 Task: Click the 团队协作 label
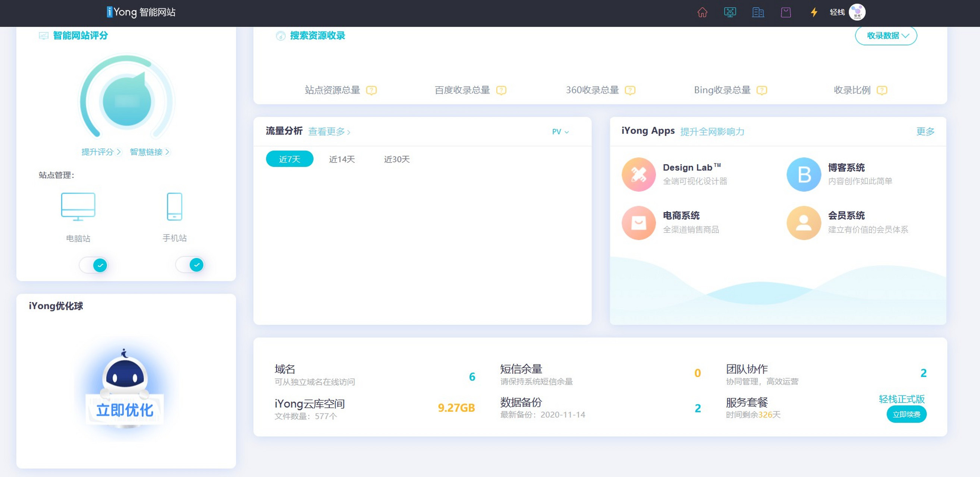tap(747, 369)
